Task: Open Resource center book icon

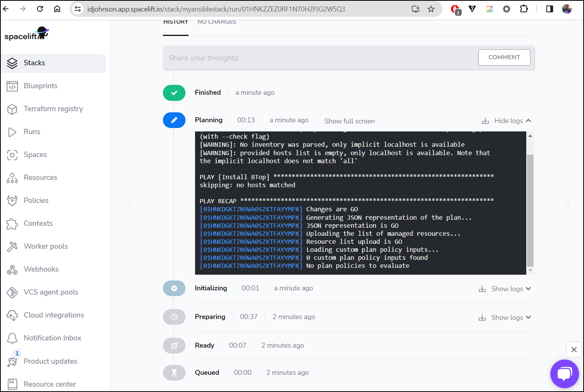Action: click(x=12, y=384)
